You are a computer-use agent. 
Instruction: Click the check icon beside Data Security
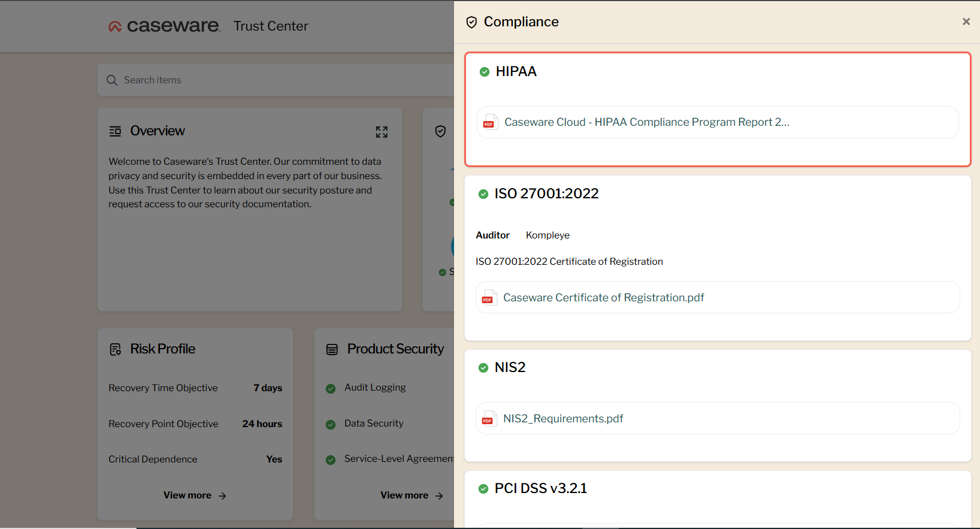[x=331, y=425]
